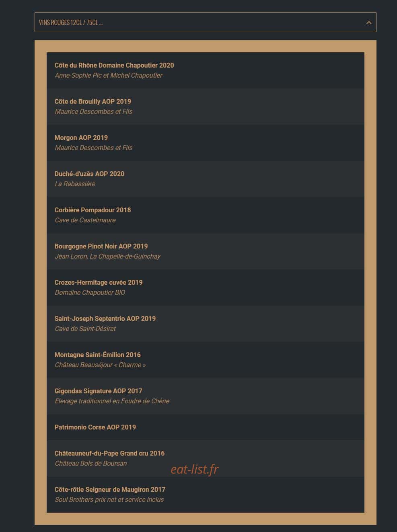This screenshot has width=397, height=532.
Task: Click Saint-Joseph Septentrio AOP 2019
Action: click(205, 324)
